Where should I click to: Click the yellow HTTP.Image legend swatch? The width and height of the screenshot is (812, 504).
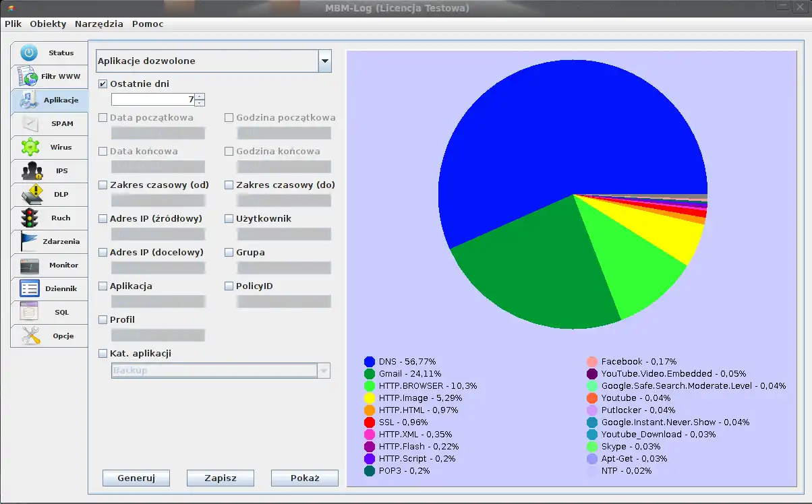[370, 398]
